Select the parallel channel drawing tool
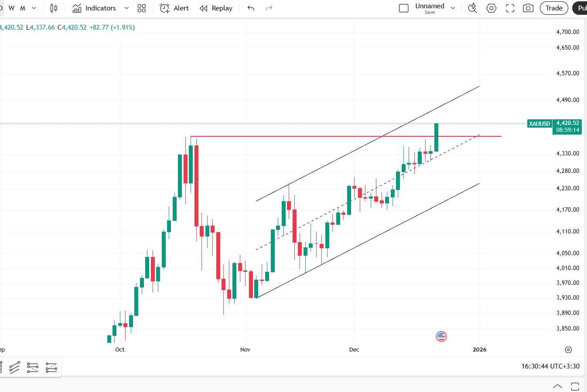This screenshot has height=392, width=587. 14,368
